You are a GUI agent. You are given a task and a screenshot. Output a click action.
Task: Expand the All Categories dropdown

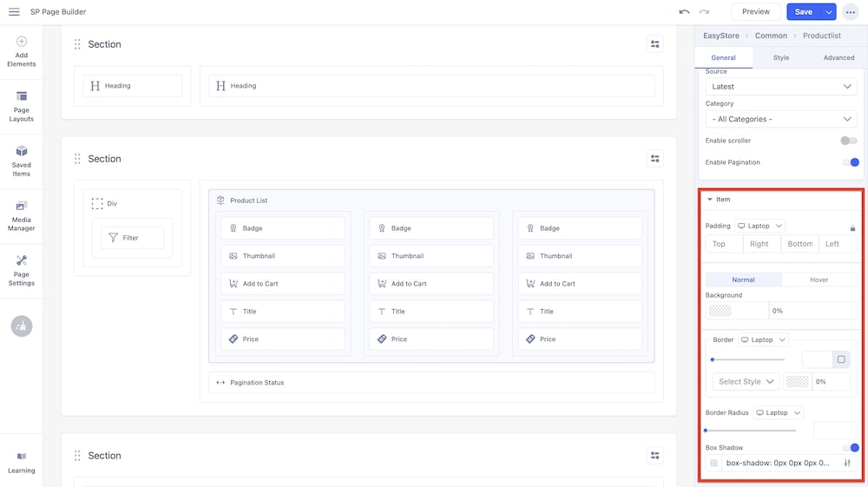point(780,119)
